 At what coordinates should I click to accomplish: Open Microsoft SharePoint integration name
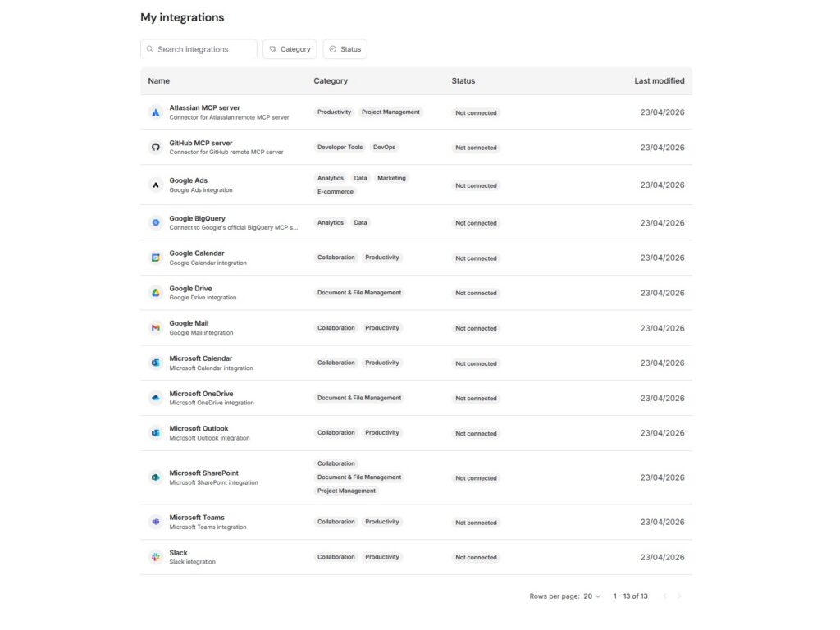pyautogui.click(x=204, y=473)
